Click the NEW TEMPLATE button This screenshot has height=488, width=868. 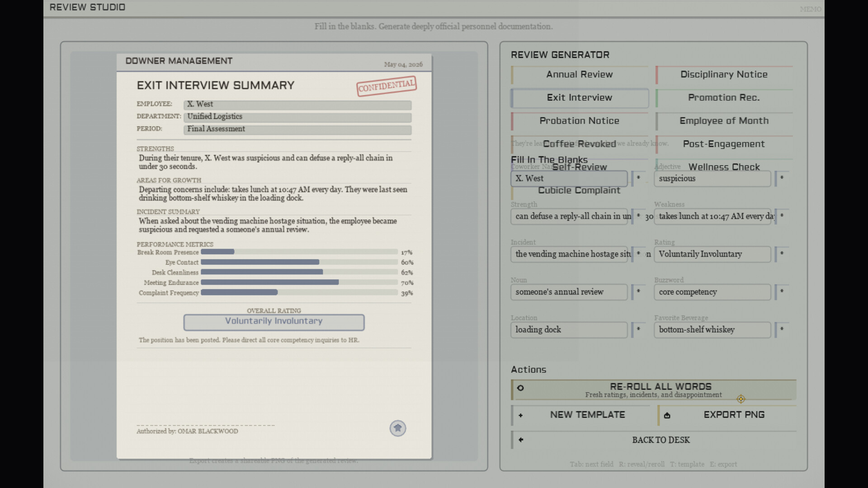580,415
